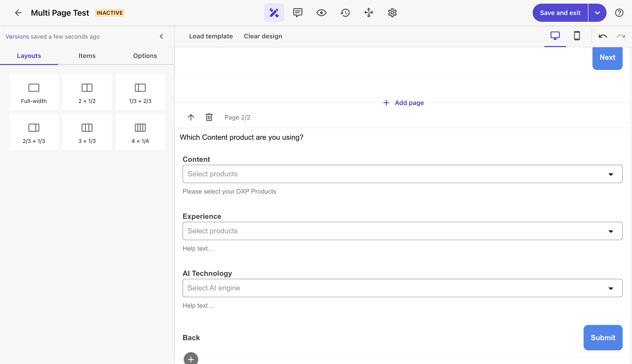The image size is (632, 364).
Task: Click the version history clock icon
Action: [345, 12]
